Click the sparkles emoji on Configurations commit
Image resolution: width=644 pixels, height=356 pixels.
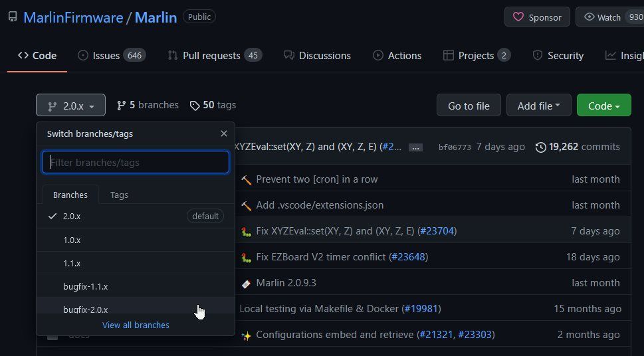(246, 336)
